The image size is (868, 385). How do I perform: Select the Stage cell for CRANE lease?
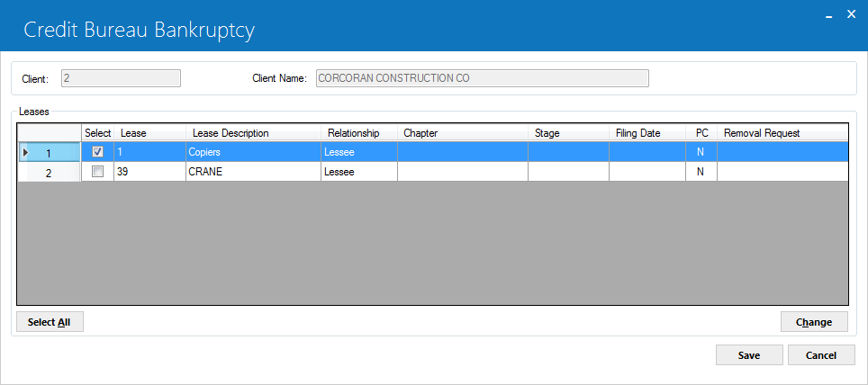click(x=568, y=172)
